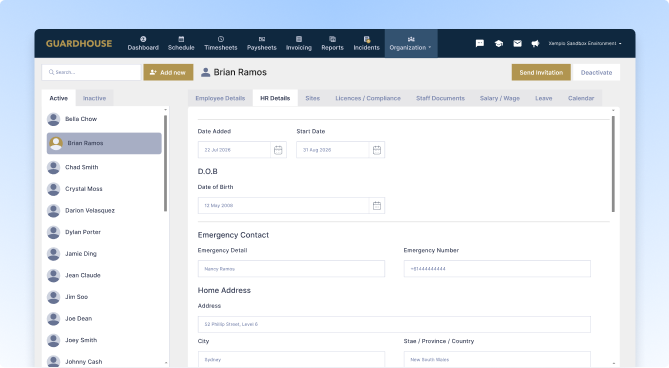The image size is (669, 368).
Task: Select Darion Velasquez in the employee list
Action: (104, 211)
